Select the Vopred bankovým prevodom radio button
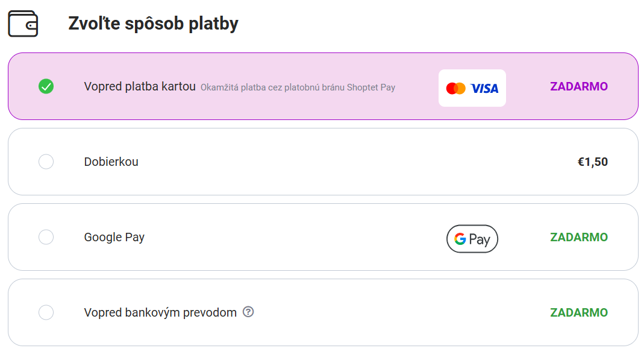The width and height of the screenshot is (644, 351). pyautogui.click(x=46, y=312)
